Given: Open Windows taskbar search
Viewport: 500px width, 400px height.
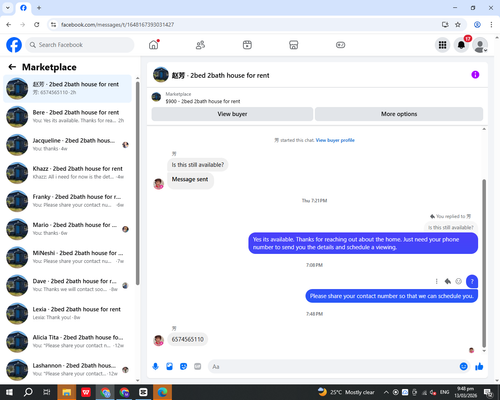Looking at the screenshot, I should 28,392.
